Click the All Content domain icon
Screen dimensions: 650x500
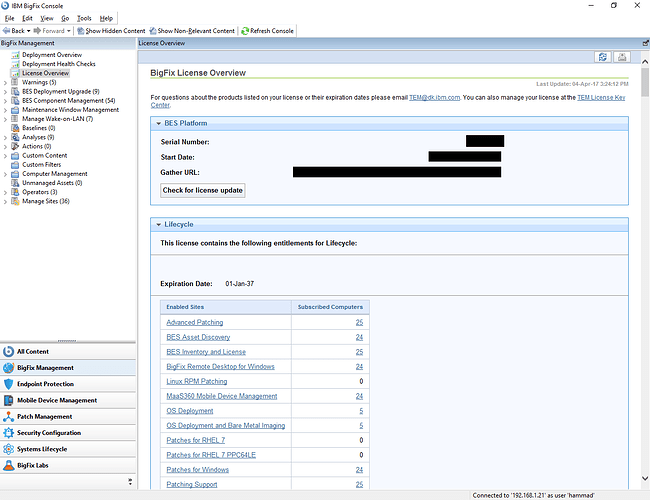point(8,352)
